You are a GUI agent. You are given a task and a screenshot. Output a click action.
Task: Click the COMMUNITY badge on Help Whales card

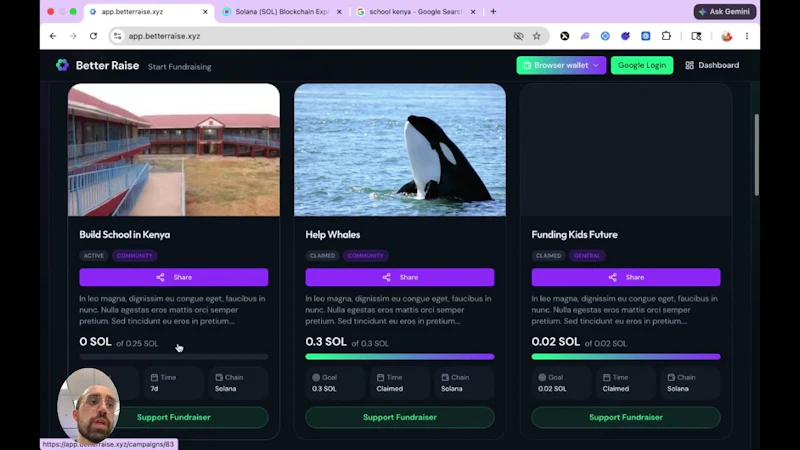(x=365, y=256)
